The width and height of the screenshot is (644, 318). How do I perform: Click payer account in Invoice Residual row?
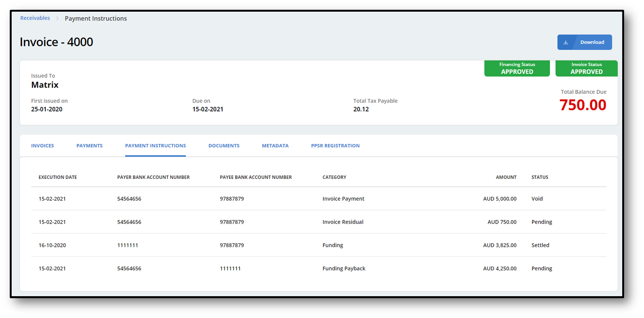129,222
